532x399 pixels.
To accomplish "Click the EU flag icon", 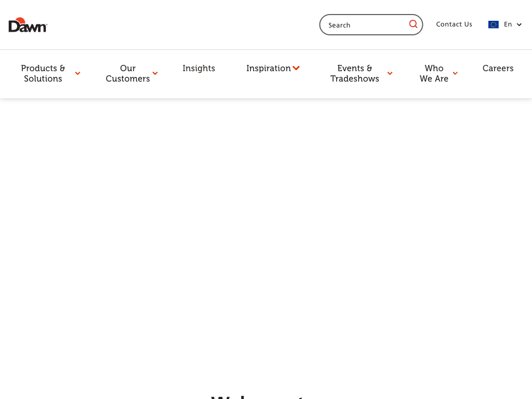I will (x=493, y=24).
